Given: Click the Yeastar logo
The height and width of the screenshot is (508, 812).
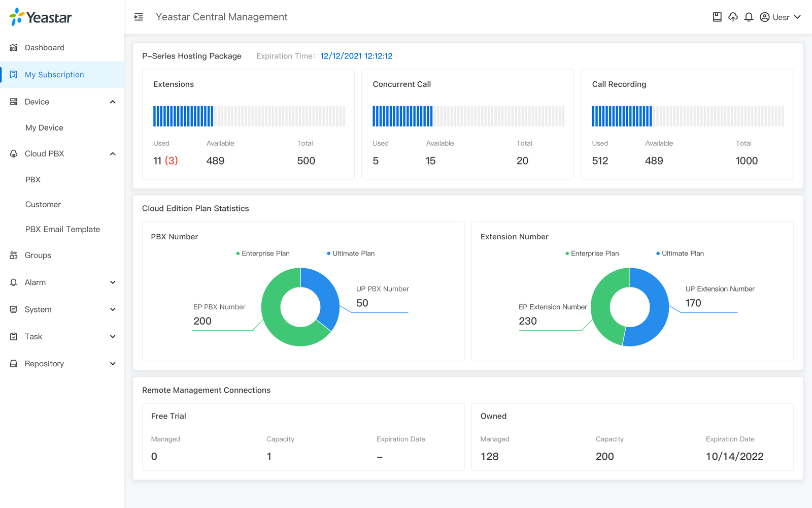Looking at the screenshot, I should 41,17.
